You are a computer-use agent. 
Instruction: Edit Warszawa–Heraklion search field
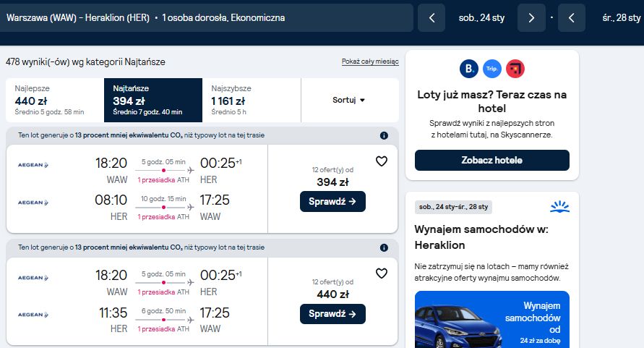click(207, 17)
